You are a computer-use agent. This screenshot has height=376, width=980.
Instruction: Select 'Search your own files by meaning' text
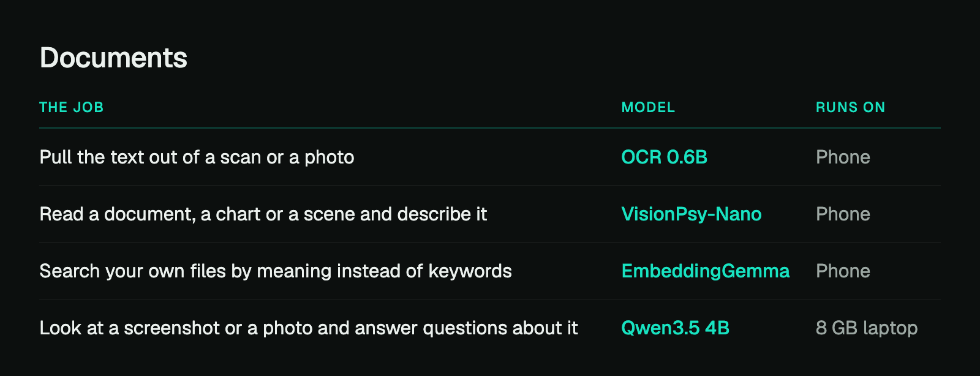[x=276, y=271]
